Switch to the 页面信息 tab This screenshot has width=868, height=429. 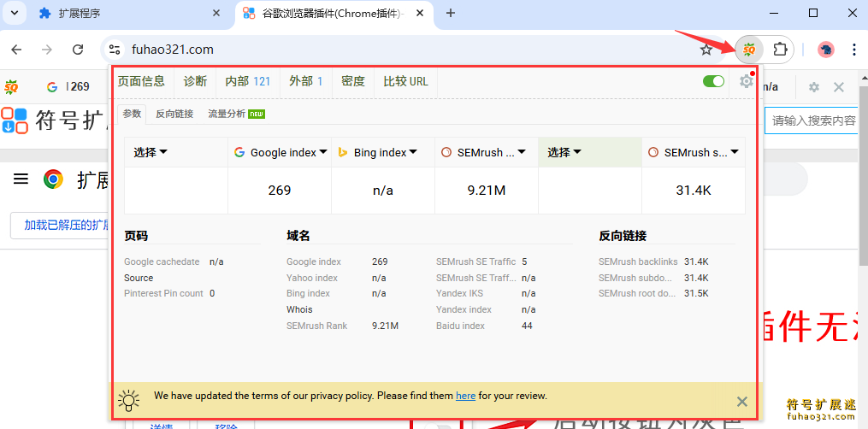[141, 81]
